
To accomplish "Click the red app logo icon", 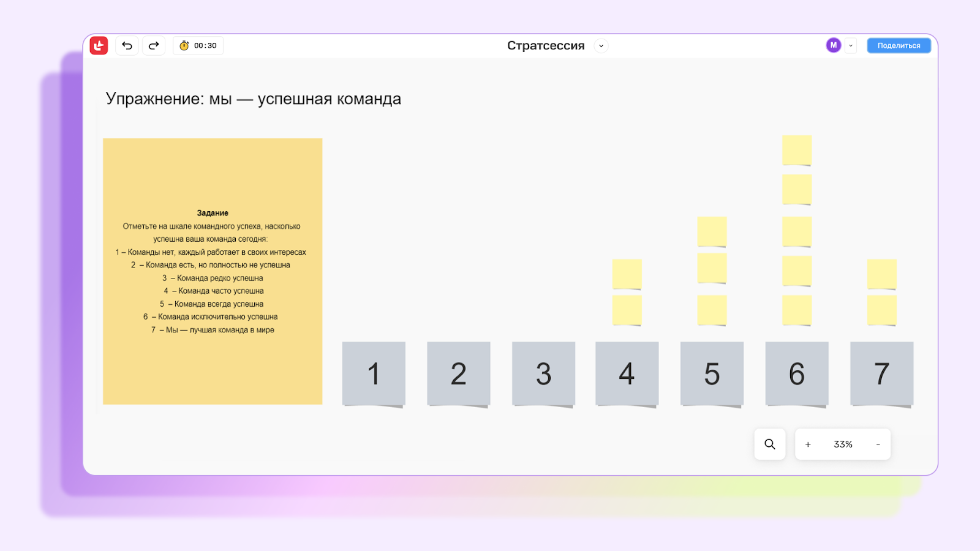I will [x=99, y=45].
